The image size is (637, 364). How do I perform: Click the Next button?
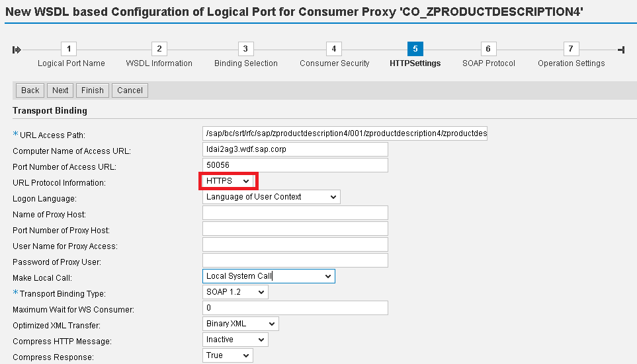(60, 91)
